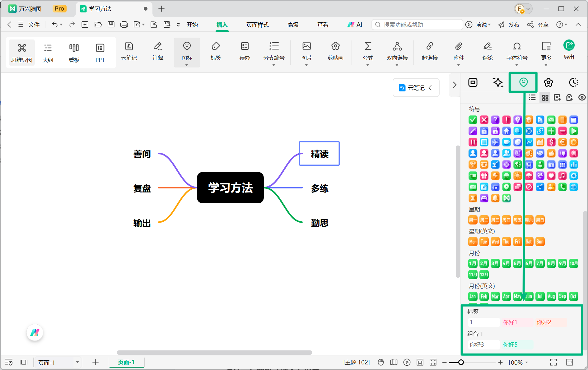Open the style square panel tab
The image size is (588, 370).
pos(473,82)
